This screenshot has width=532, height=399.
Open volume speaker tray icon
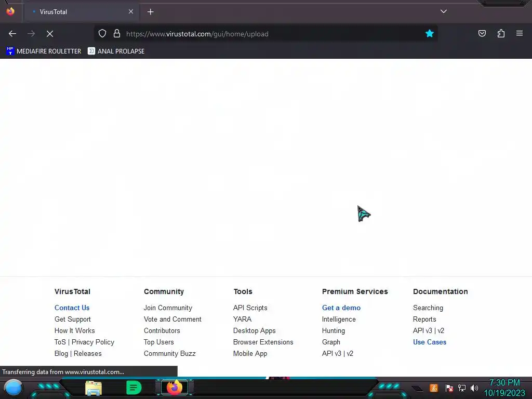click(x=474, y=388)
